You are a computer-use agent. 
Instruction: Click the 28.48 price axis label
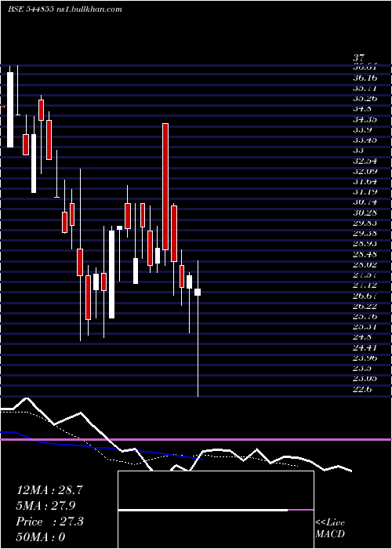click(365, 254)
